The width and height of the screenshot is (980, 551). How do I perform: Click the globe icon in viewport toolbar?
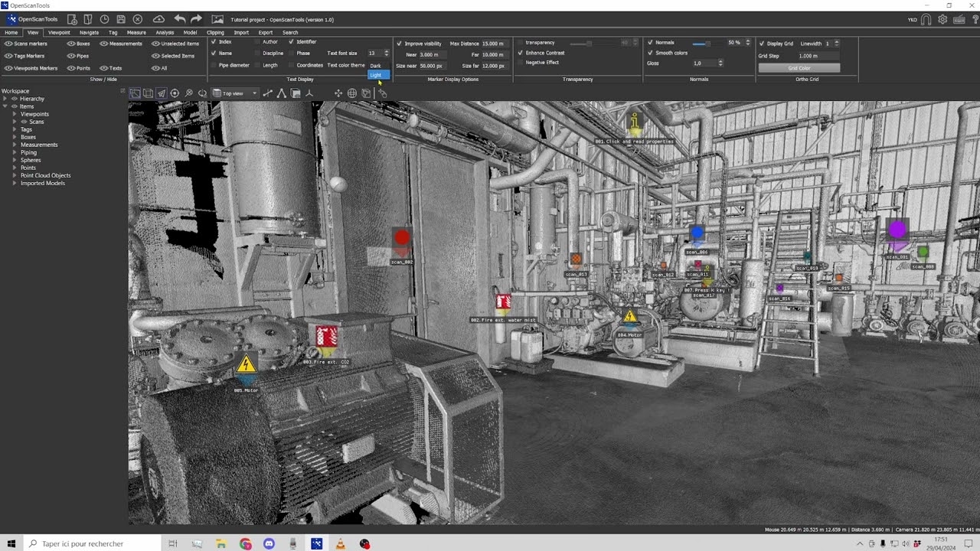click(352, 93)
